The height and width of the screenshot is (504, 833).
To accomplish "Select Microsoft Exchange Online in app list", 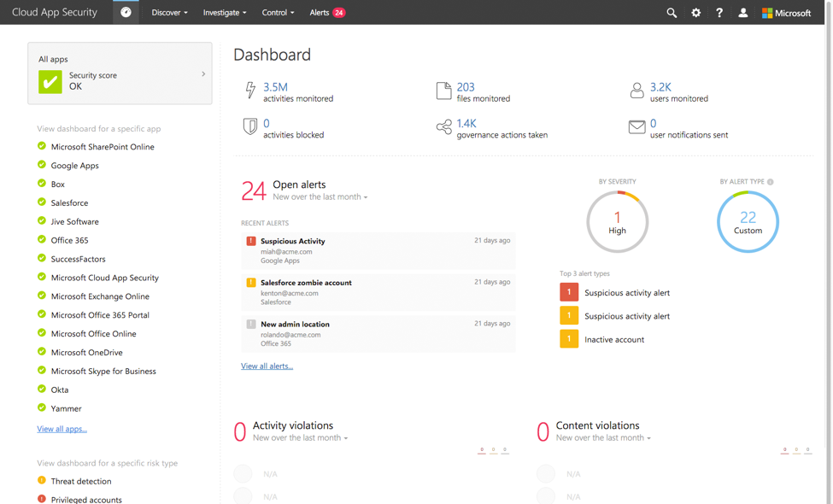I will click(100, 296).
